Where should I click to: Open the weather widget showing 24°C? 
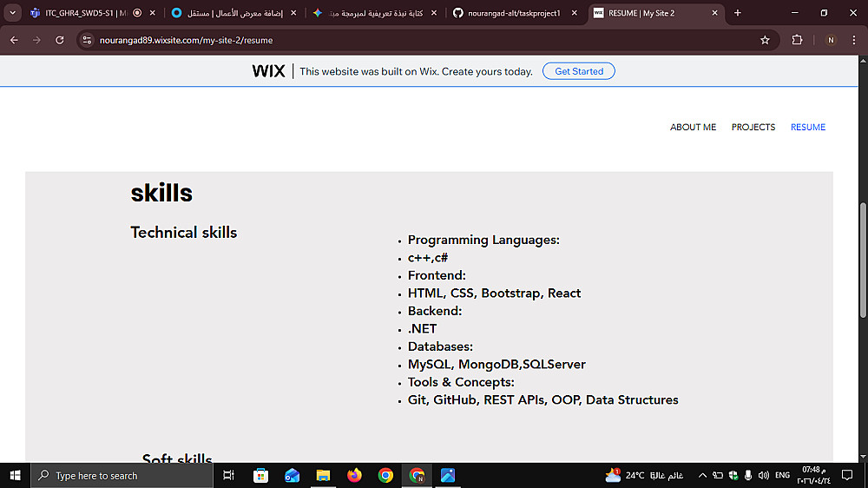(644, 475)
